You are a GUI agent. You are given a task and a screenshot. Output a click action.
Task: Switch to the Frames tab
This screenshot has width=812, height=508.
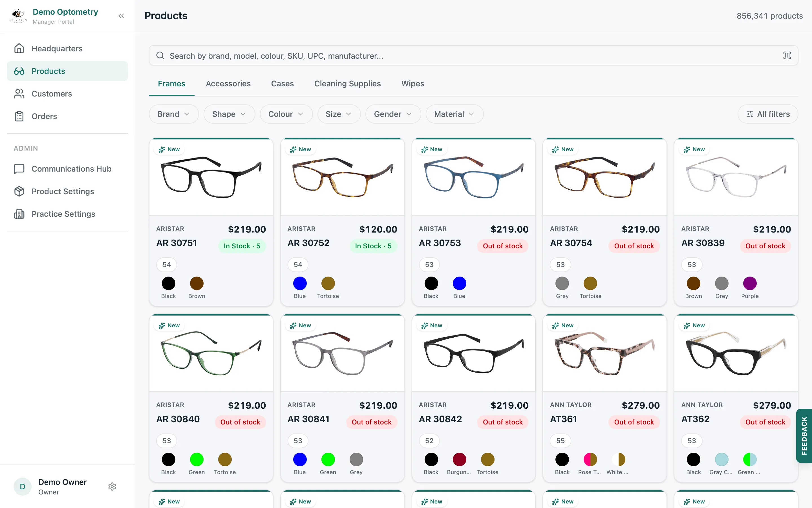(x=171, y=84)
